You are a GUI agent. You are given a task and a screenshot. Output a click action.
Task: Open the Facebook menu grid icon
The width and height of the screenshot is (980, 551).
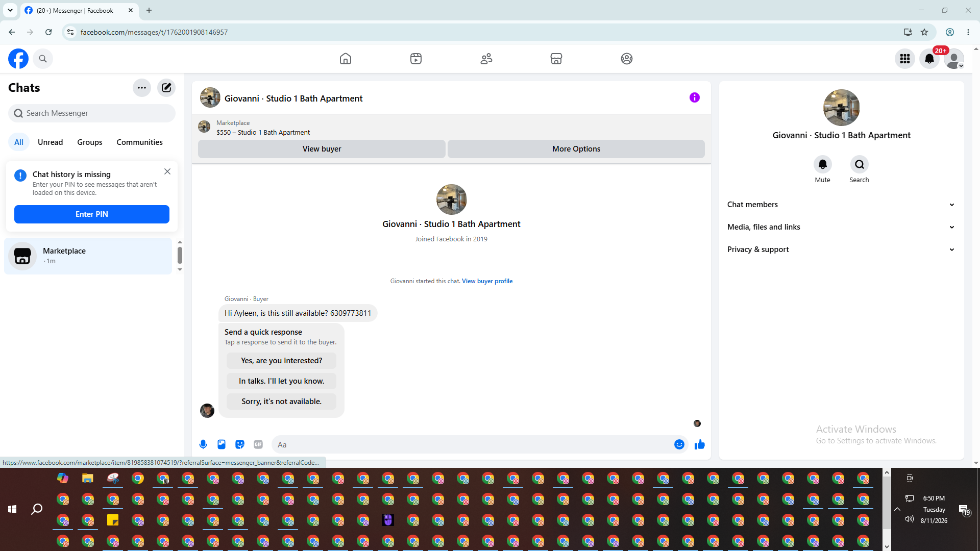(905, 59)
